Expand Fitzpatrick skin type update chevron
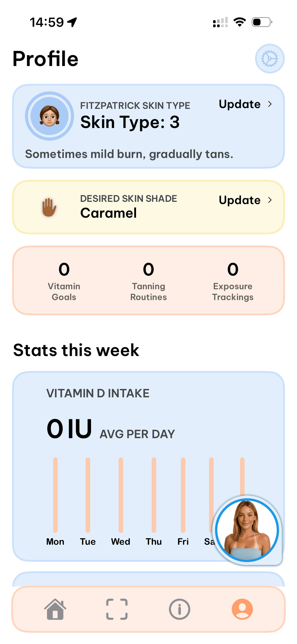The width and height of the screenshot is (297, 644). point(270,104)
